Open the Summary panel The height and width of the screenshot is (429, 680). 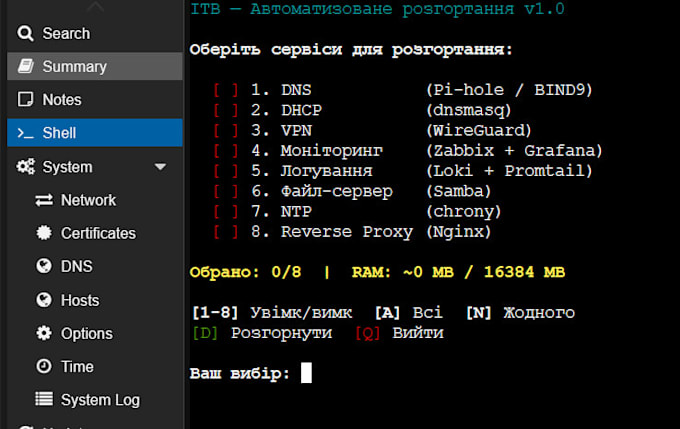95,66
